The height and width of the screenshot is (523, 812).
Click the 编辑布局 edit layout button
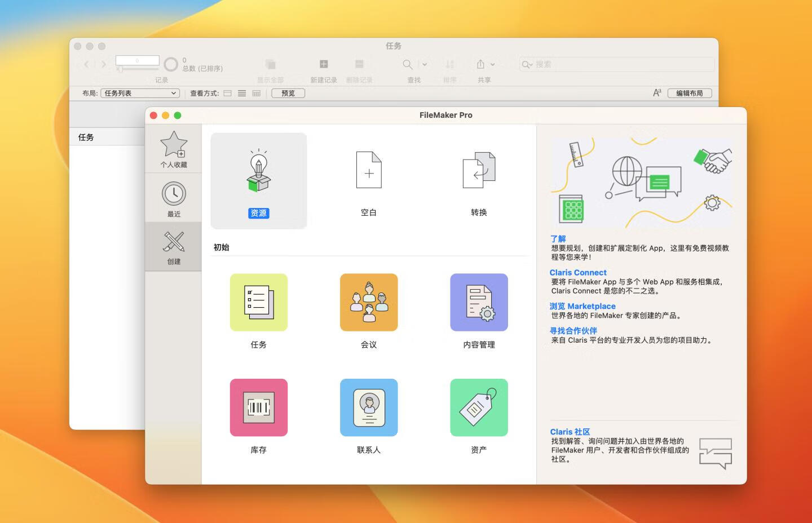[x=690, y=93]
